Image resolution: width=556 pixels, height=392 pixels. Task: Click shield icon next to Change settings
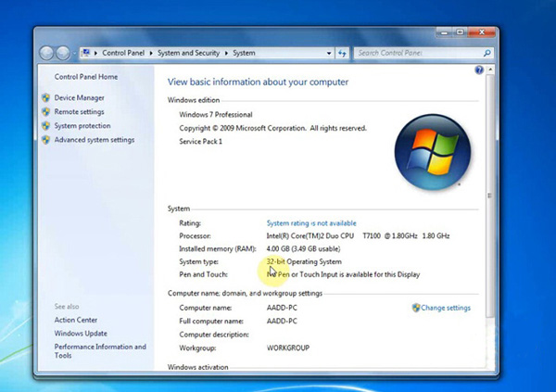[416, 308]
